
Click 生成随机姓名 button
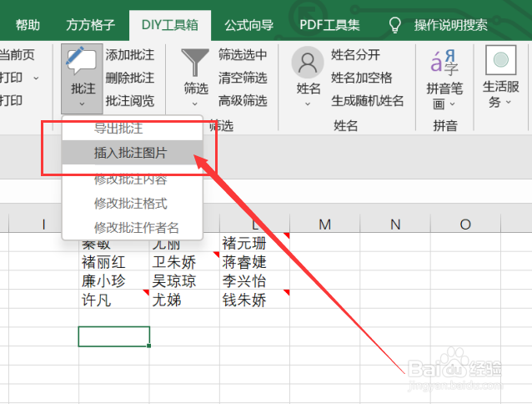[368, 101]
